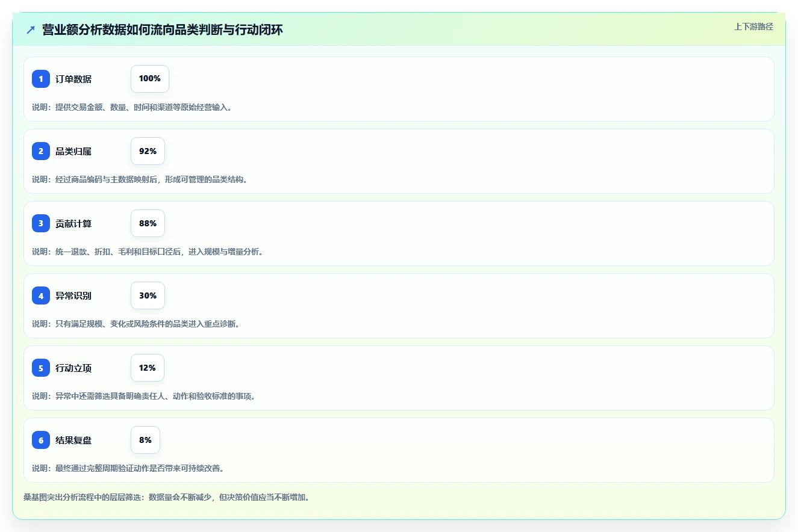This screenshot has width=798, height=532.
Task: Select the 结果复盘 label
Action: pos(73,440)
